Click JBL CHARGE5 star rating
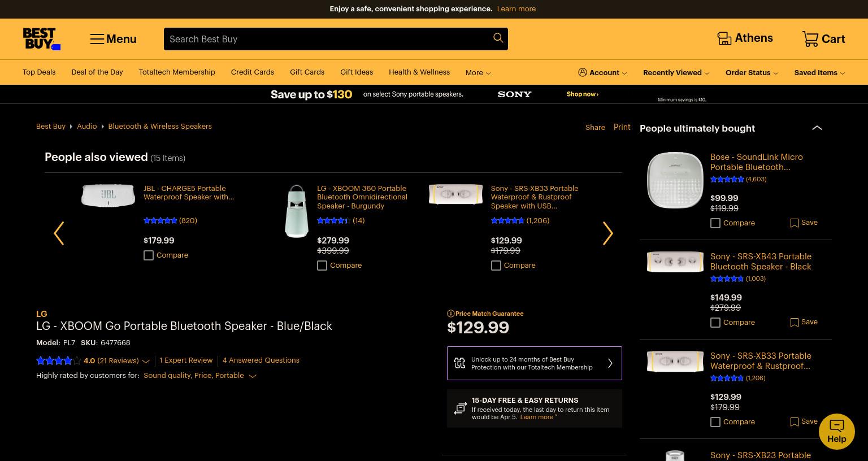The width and height of the screenshot is (868, 461). [x=160, y=221]
